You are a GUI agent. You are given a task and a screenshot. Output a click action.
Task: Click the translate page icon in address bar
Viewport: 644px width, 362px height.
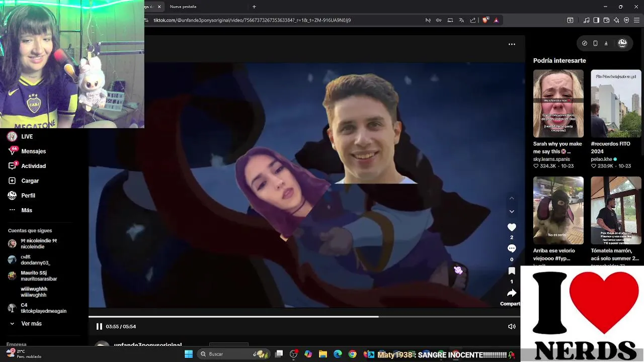[x=461, y=20]
